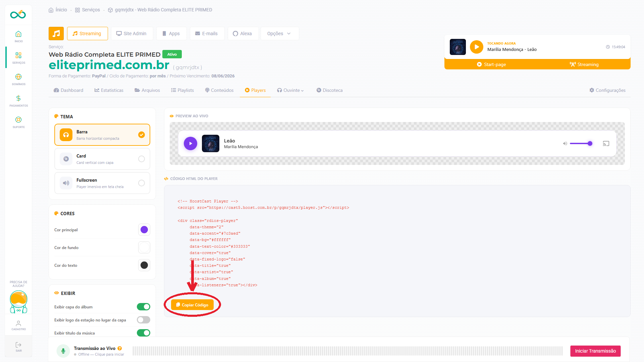Click the eliteprimed.com.br domain title
The image size is (644, 362).
point(109,65)
